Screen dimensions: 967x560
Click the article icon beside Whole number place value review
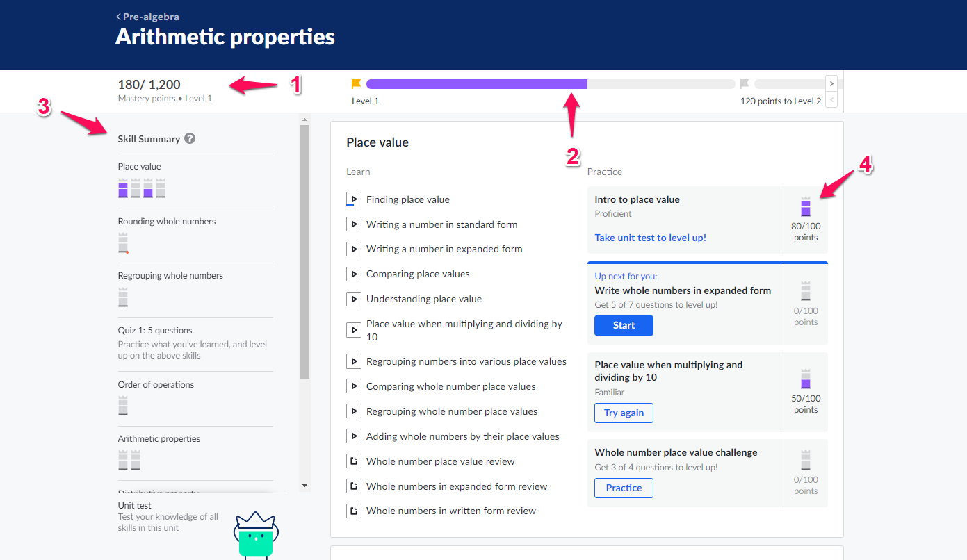353,461
